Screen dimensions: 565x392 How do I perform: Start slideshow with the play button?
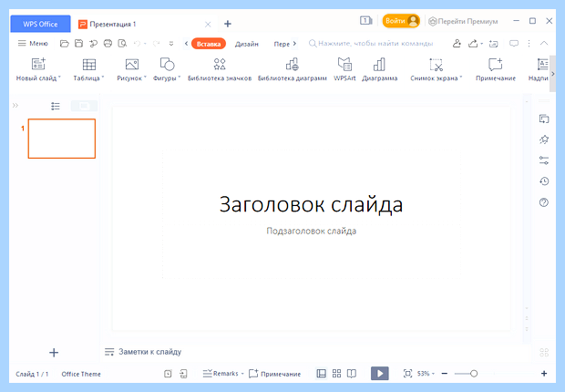380,374
